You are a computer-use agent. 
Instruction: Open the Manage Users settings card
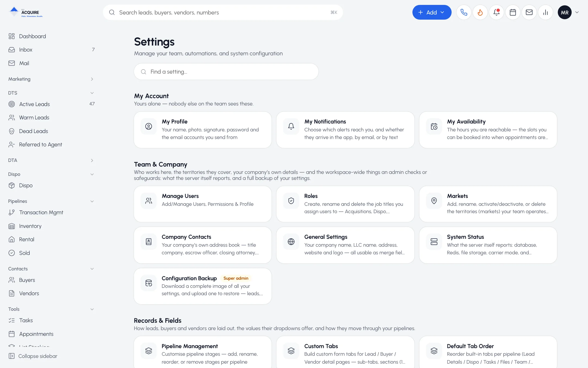pos(203,204)
